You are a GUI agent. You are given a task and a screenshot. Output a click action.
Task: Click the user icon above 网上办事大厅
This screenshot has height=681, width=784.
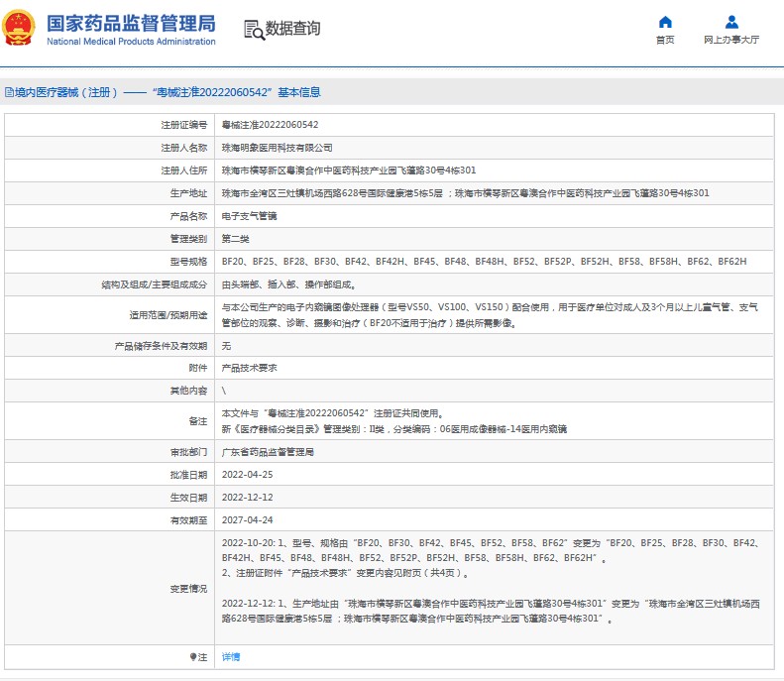coord(731,22)
